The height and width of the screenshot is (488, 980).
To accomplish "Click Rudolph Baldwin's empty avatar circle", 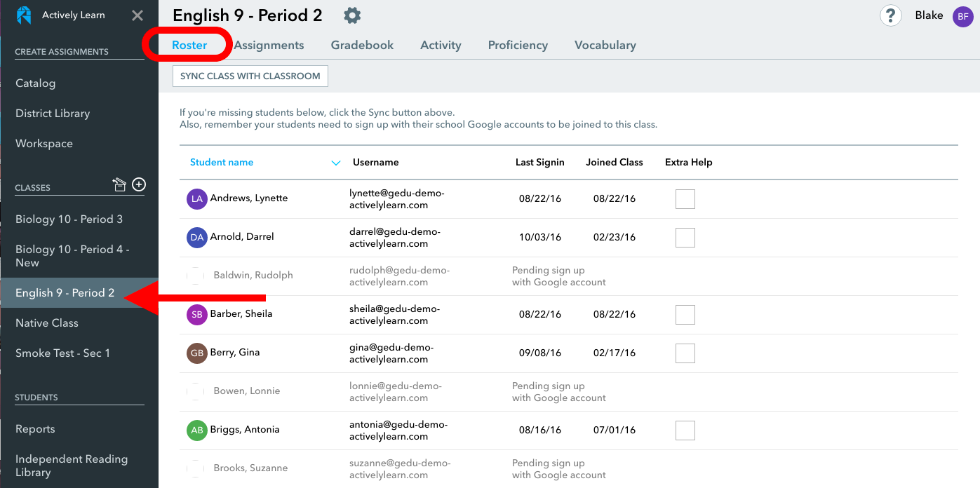I will tap(196, 276).
